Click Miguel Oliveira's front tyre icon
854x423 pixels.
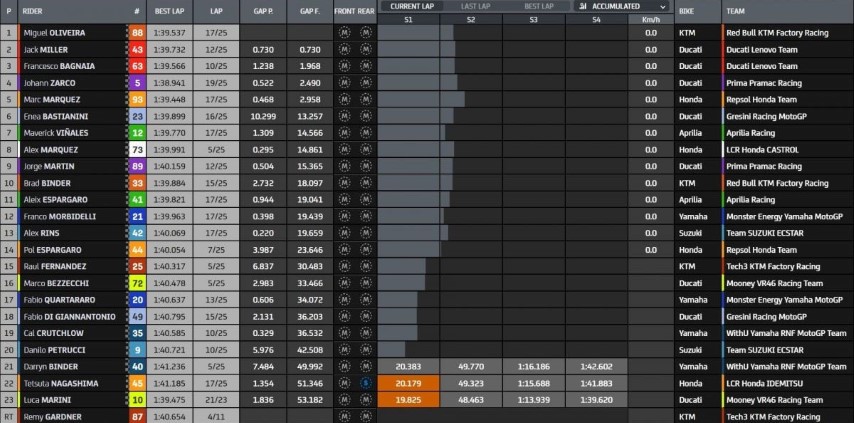[343, 33]
